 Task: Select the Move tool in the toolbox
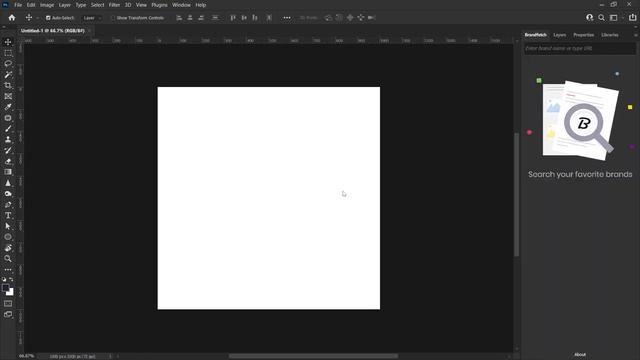8,42
